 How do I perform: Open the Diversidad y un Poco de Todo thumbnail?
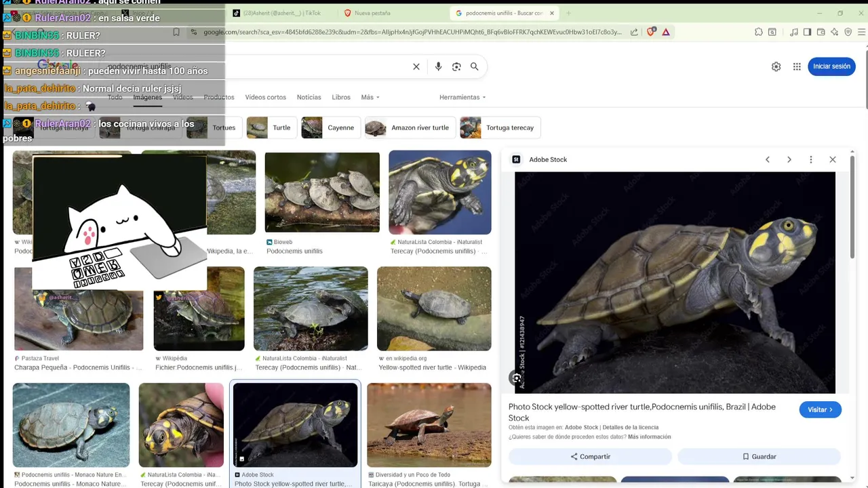click(429, 424)
